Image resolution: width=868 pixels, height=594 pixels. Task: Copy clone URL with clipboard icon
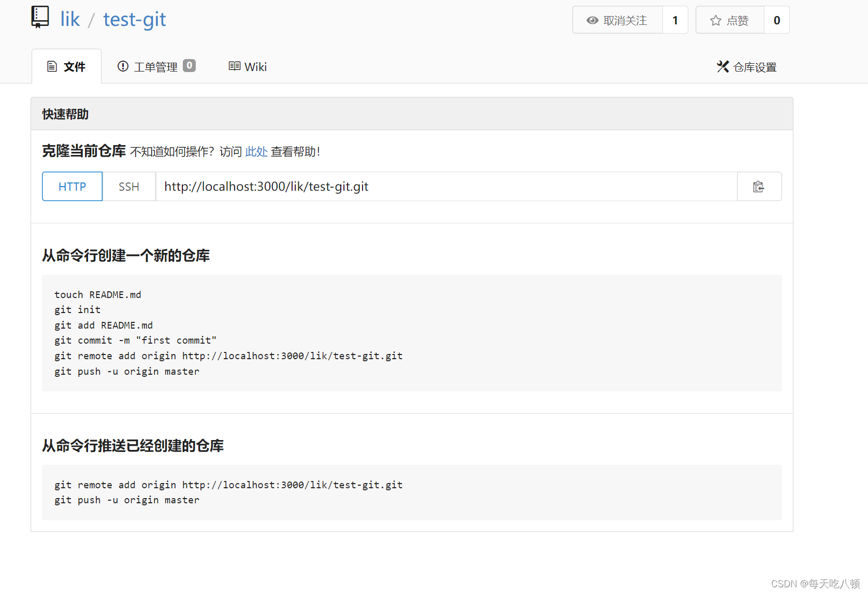tap(759, 187)
